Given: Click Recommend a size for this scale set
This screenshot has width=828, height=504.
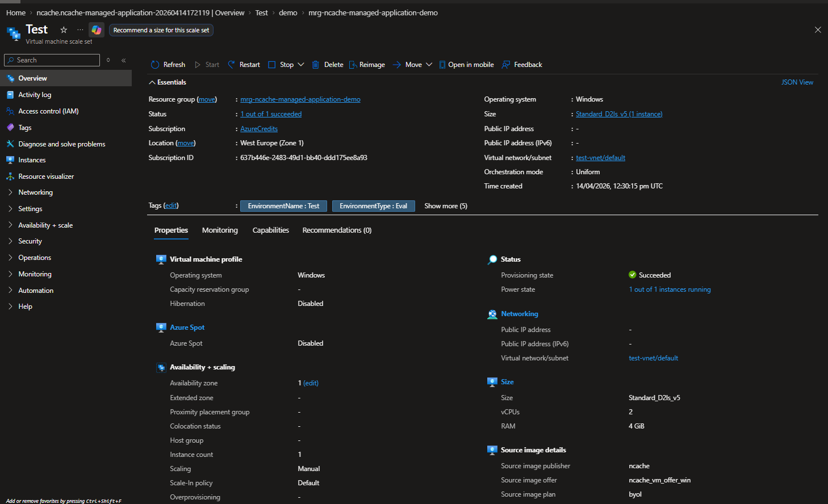Looking at the screenshot, I should [161, 30].
